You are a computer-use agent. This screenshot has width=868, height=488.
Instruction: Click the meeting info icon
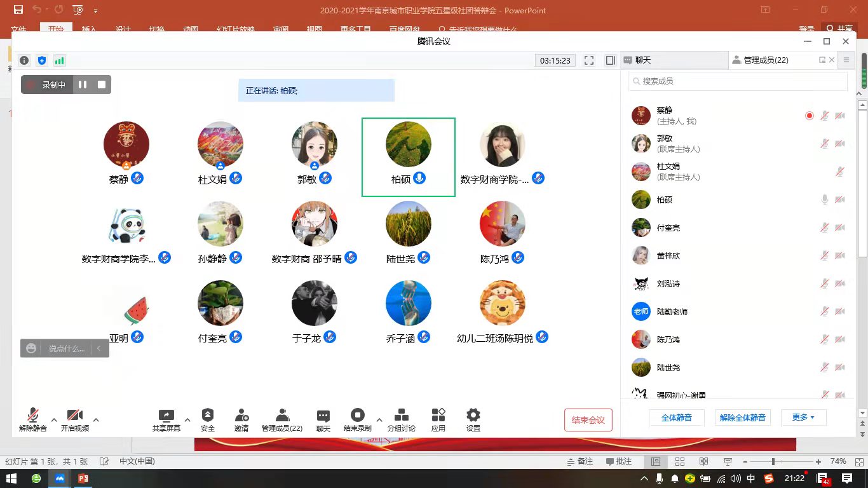[24, 60]
